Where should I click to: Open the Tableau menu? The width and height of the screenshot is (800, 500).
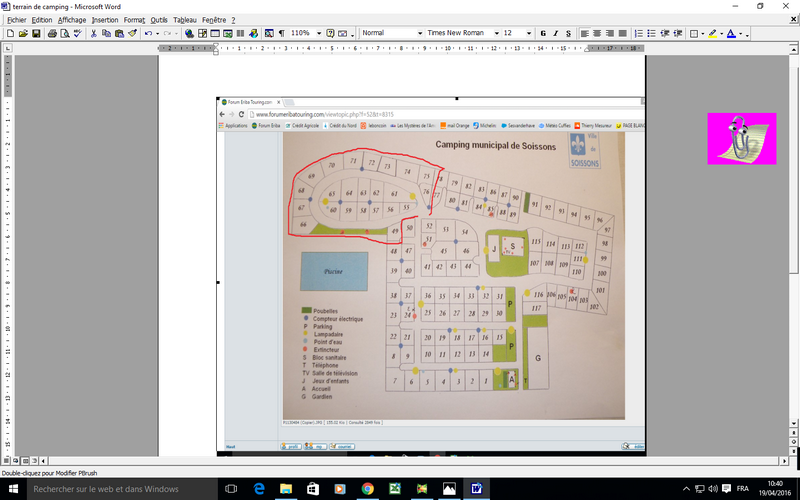click(185, 19)
